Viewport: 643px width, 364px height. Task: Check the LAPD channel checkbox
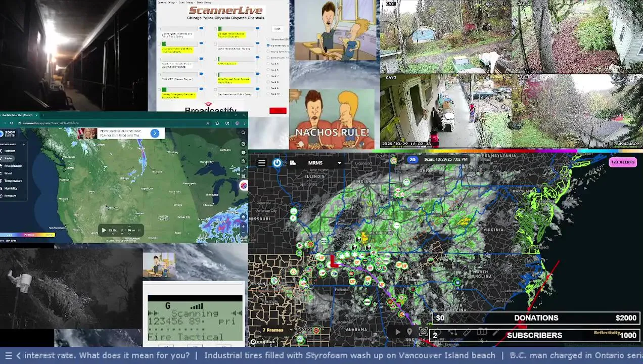tap(216, 43)
